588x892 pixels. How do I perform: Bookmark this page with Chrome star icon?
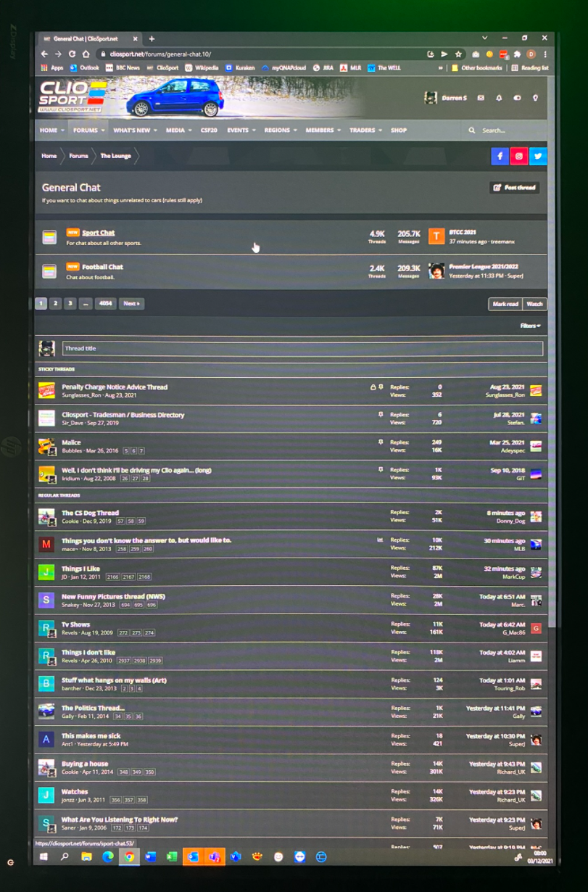coord(458,54)
